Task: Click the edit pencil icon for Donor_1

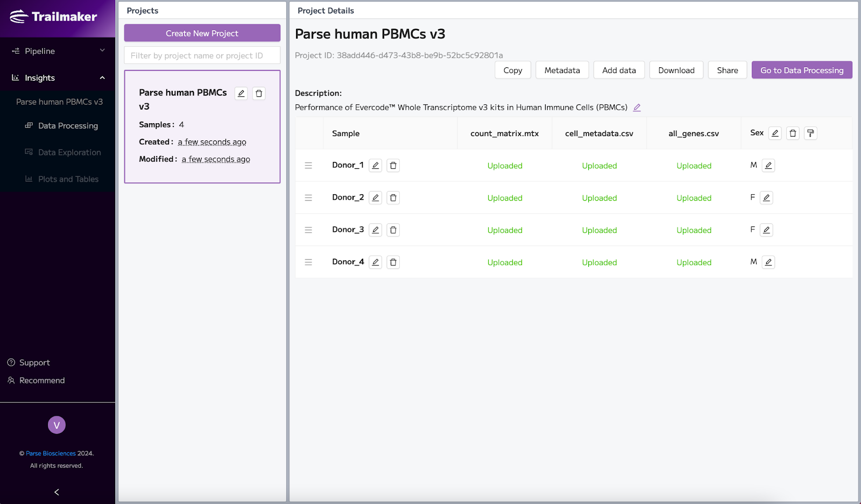Action: 375,165
